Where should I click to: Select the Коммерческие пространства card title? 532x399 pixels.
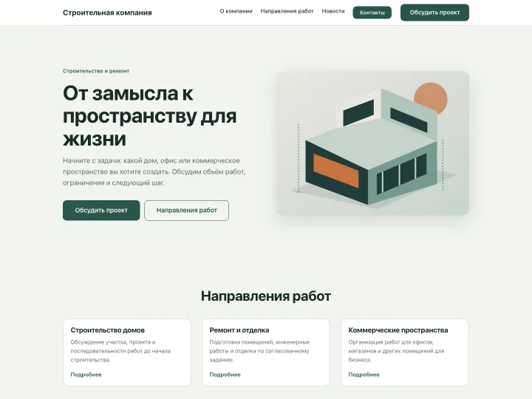(x=398, y=330)
